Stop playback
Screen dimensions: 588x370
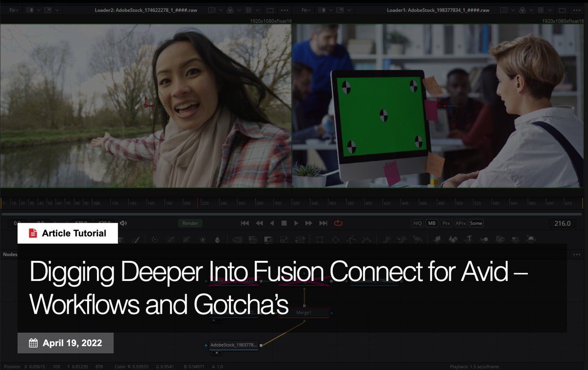(x=284, y=223)
